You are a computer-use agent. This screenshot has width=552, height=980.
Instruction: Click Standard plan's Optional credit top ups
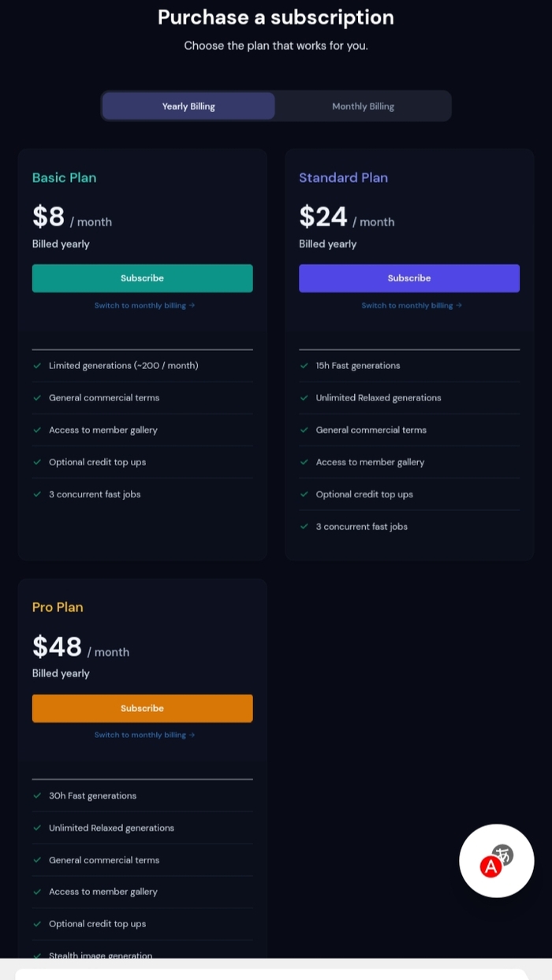point(364,494)
